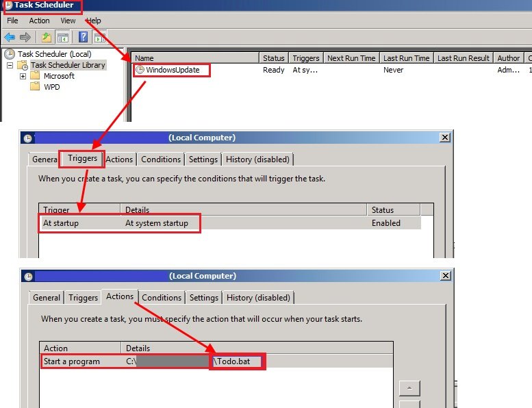Click the clock icon beside WindowsUpdate task

coord(140,70)
